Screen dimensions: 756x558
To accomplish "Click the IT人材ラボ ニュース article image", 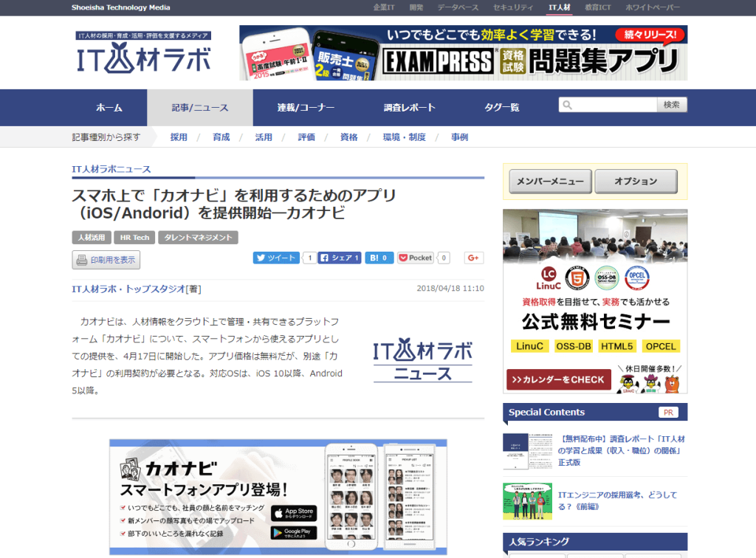I will pos(422,359).
